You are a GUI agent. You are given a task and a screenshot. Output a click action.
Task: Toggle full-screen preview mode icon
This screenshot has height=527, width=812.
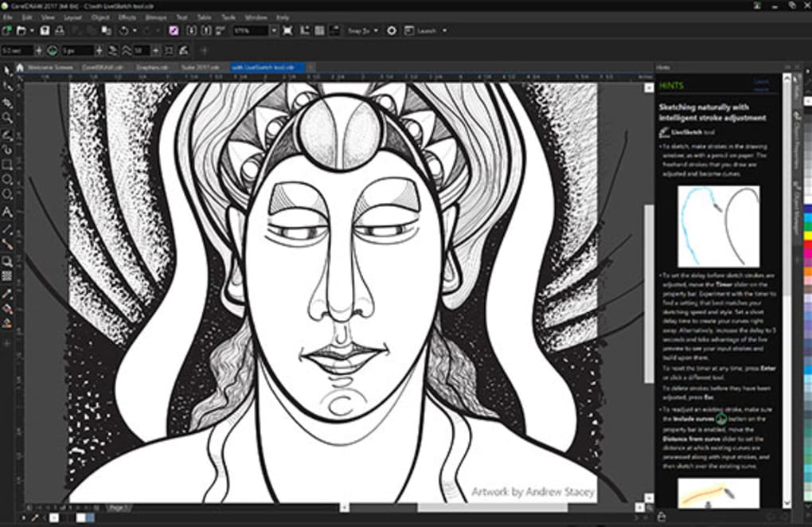(x=287, y=30)
